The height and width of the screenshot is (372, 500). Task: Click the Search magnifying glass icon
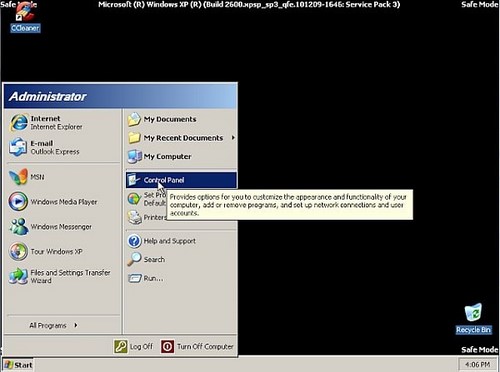pyautogui.click(x=134, y=259)
